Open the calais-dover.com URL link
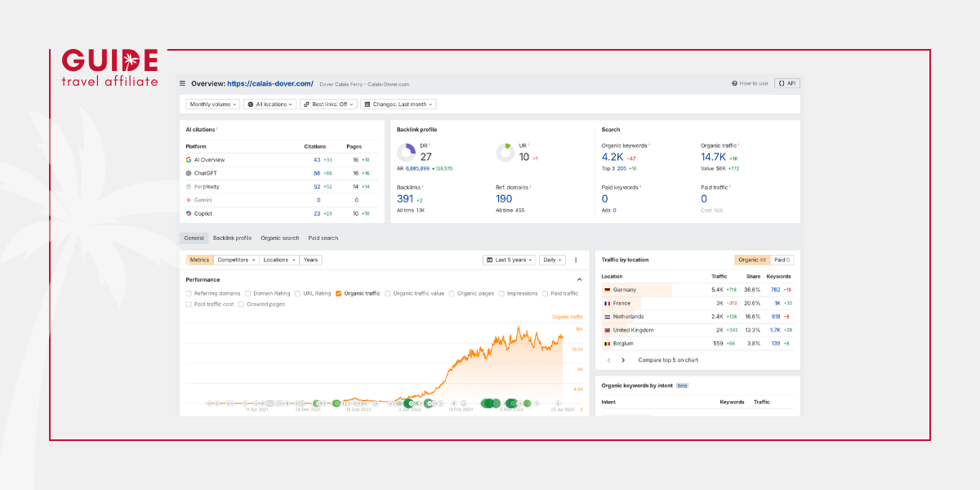Viewport: 980px width, 490px height. click(270, 83)
